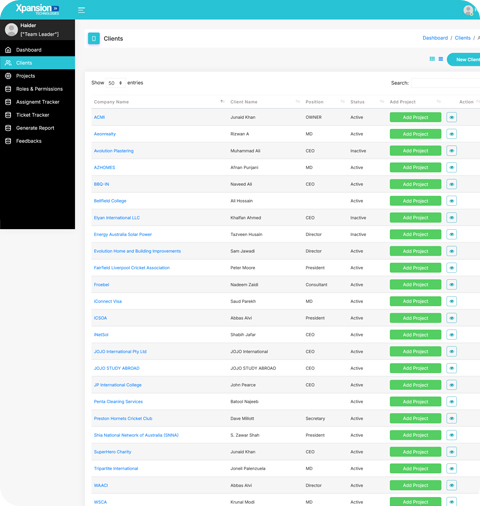View BBQ-IN client details eye icon
This screenshot has width=480, height=506.
click(x=451, y=184)
